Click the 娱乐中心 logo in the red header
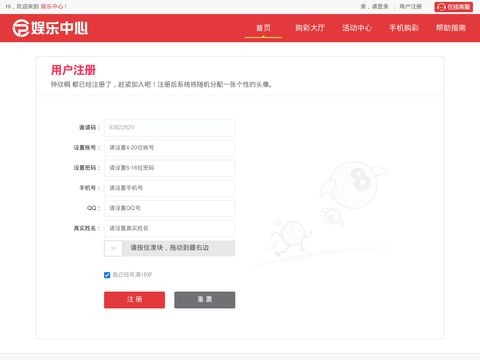 [50, 28]
